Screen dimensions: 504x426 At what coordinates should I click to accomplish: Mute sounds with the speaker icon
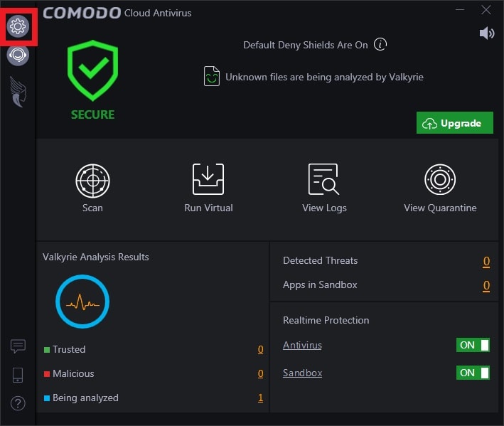(x=487, y=33)
